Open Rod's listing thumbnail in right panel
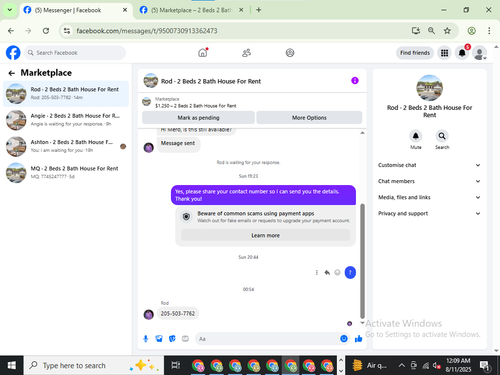The height and width of the screenshot is (375, 500). 430,88
